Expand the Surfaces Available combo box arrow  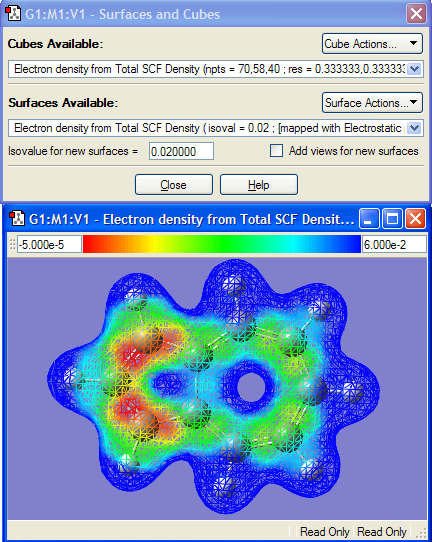tap(414, 128)
